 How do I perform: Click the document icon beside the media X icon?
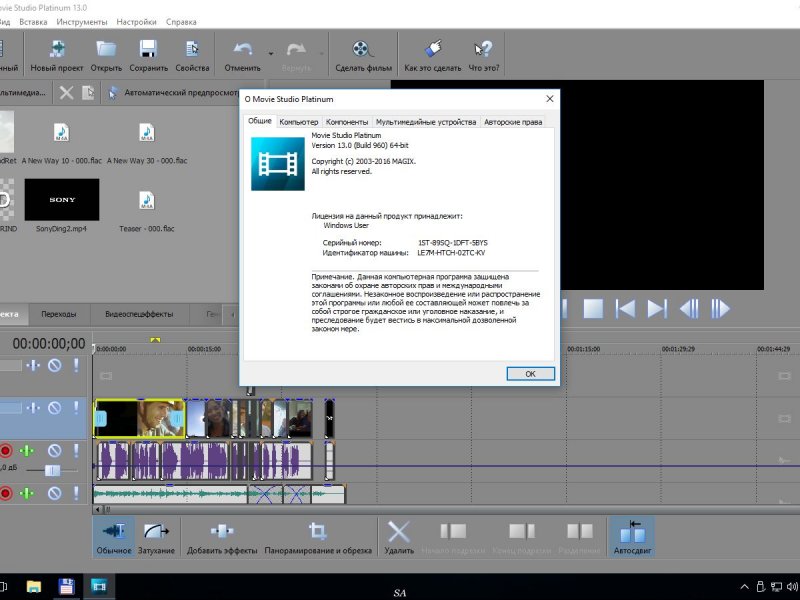tap(88, 93)
